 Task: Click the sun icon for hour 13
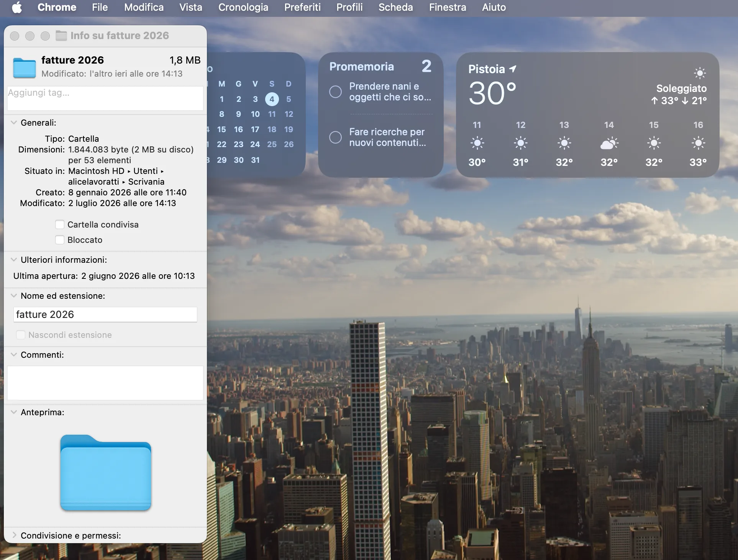tap(564, 143)
